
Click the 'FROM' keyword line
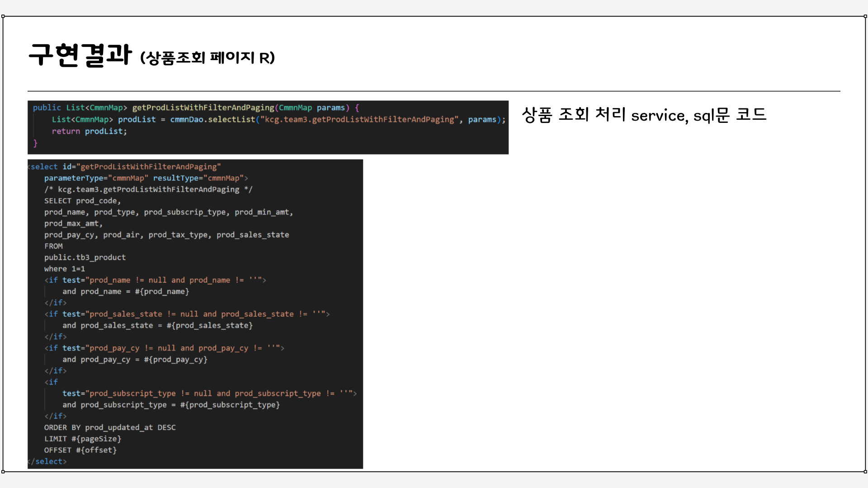pos(53,246)
